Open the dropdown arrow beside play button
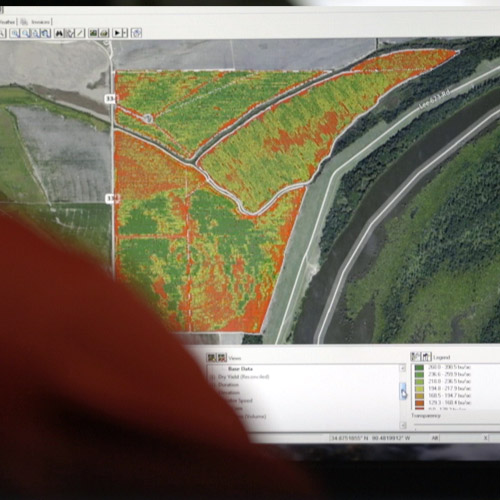This screenshot has width=500, height=500. pos(125,33)
